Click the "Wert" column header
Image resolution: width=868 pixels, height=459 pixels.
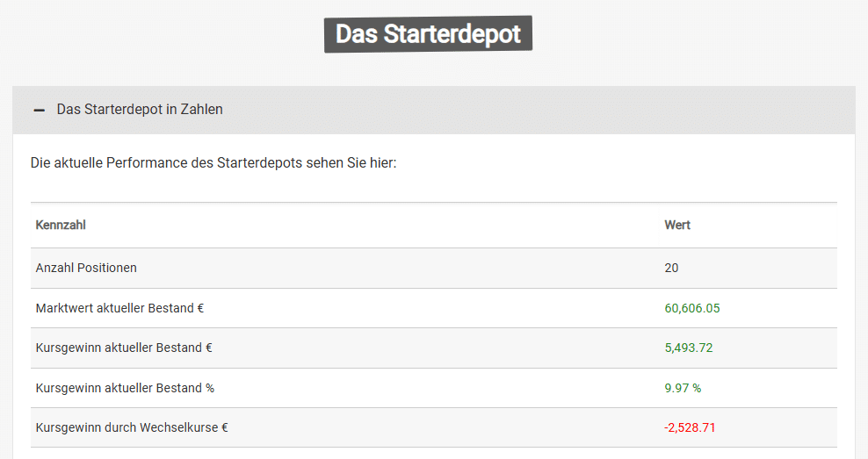click(677, 226)
